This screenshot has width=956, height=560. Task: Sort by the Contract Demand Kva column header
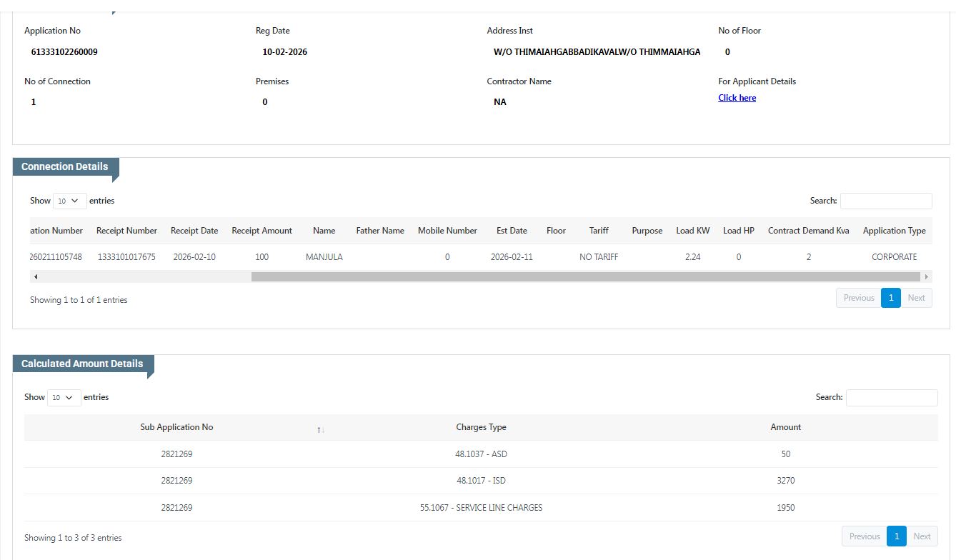[808, 231]
